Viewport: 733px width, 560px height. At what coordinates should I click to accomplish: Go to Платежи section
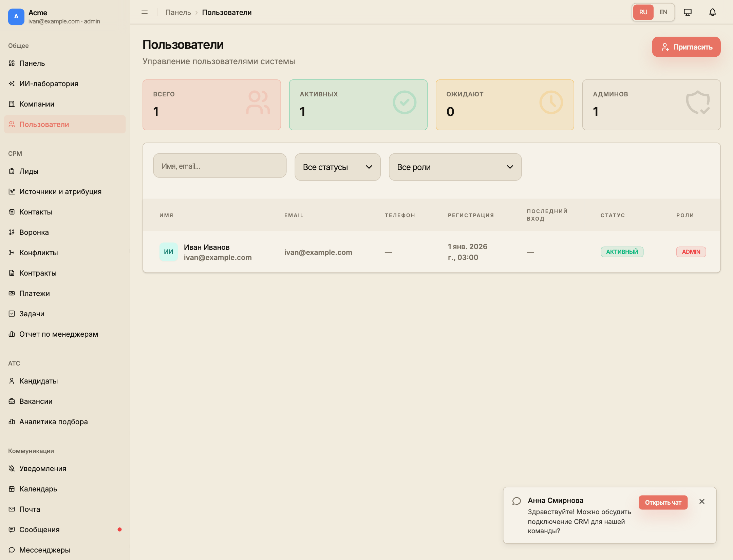pyautogui.click(x=65, y=293)
